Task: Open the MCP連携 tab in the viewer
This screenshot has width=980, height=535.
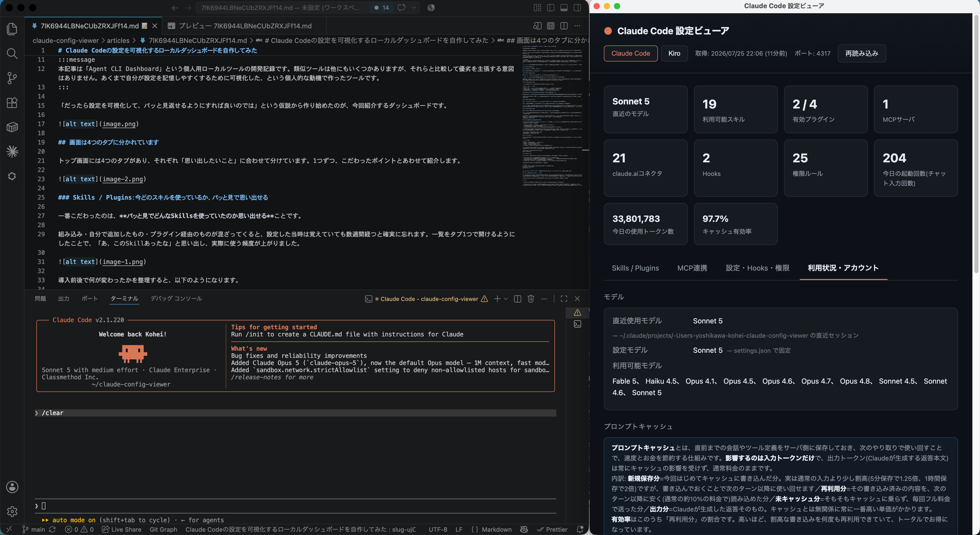Action: [x=692, y=268]
